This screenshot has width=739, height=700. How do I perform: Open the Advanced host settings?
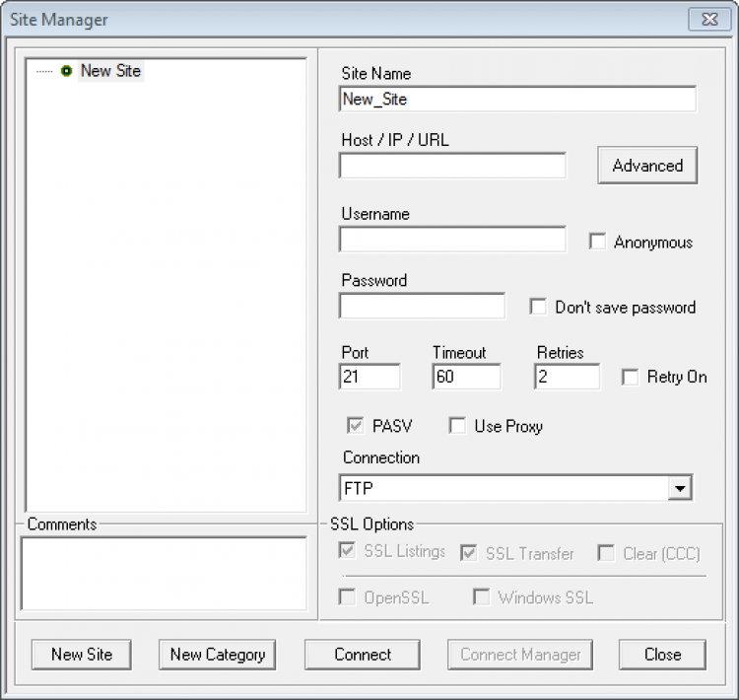(x=647, y=166)
